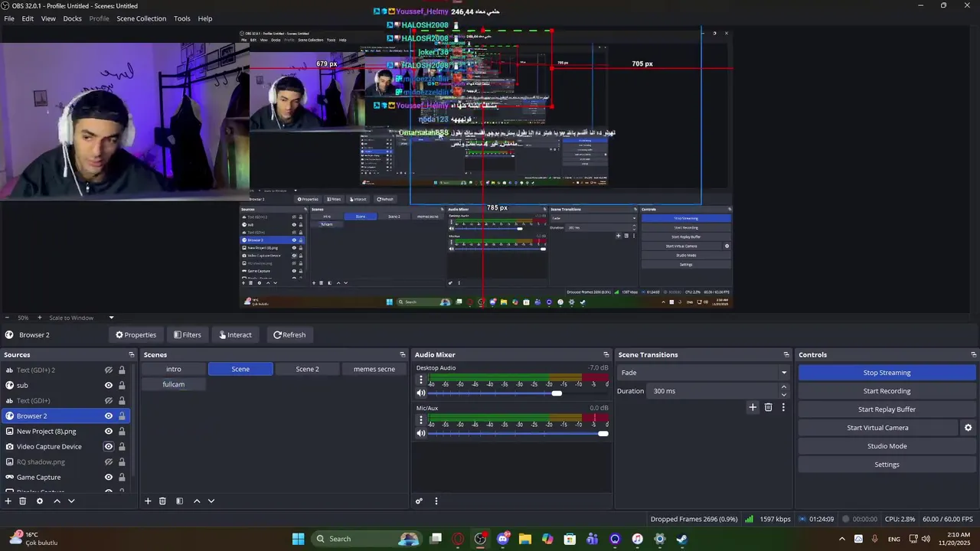Remove selected source with the trash icon
Image resolution: width=980 pixels, height=551 pixels.
click(x=23, y=501)
